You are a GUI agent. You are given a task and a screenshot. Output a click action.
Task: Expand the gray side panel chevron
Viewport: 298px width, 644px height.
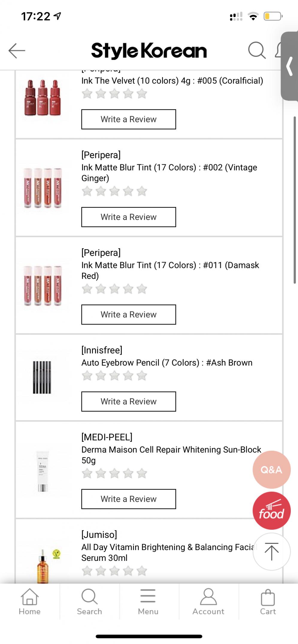(x=289, y=66)
